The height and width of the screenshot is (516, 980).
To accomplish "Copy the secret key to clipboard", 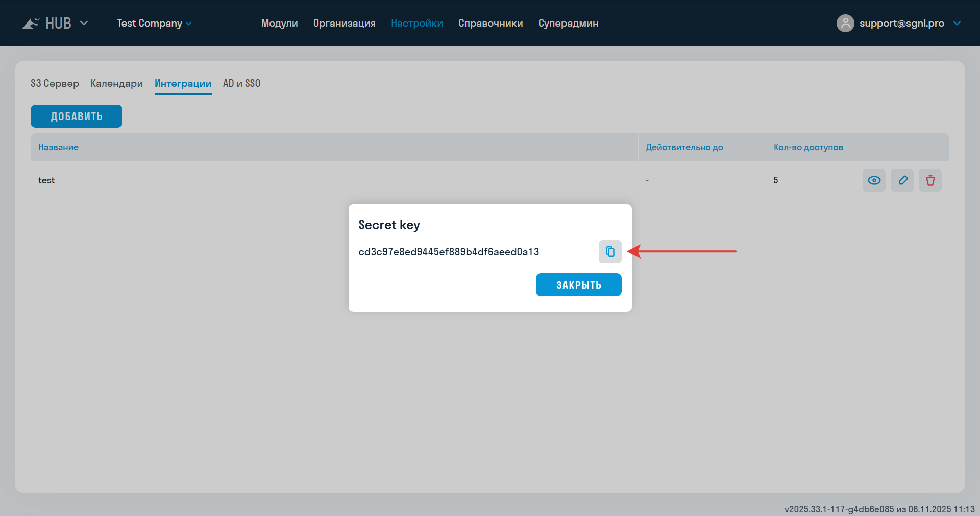I will coord(609,251).
